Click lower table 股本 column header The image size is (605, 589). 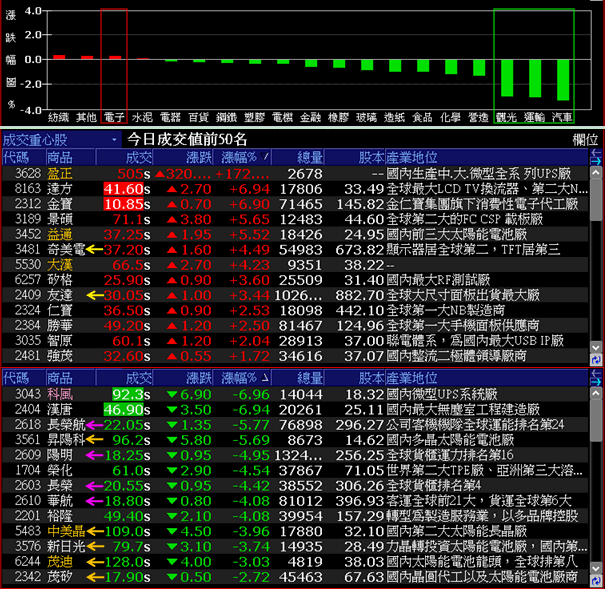pyautogui.click(x=355, y=378)
